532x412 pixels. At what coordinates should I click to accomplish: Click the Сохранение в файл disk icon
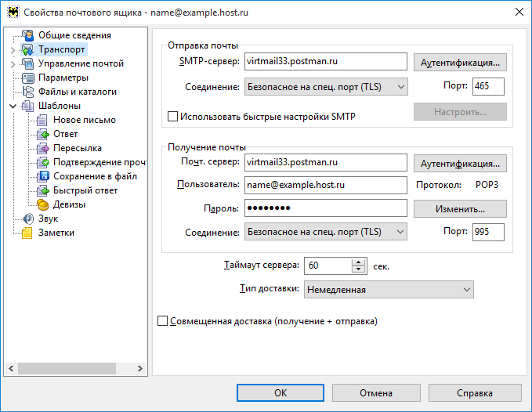click(x=43, y=176)
